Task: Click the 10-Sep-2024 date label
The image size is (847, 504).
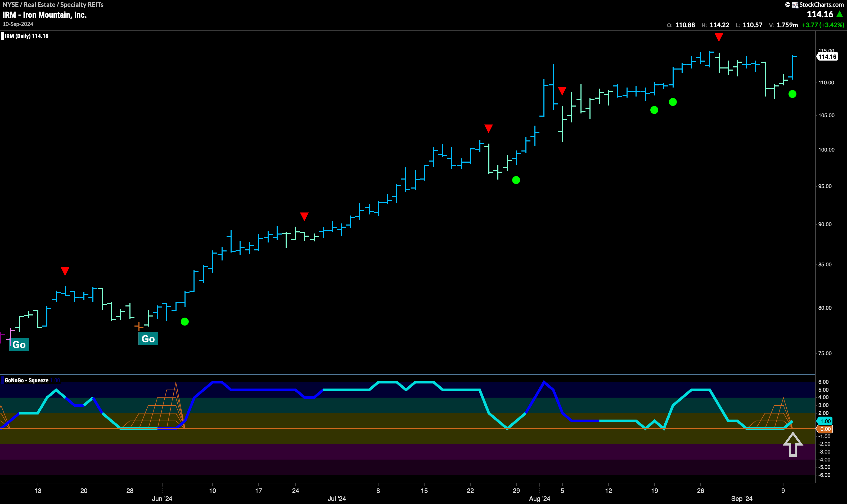Action: pyautogui.click(x=18, y=24)
